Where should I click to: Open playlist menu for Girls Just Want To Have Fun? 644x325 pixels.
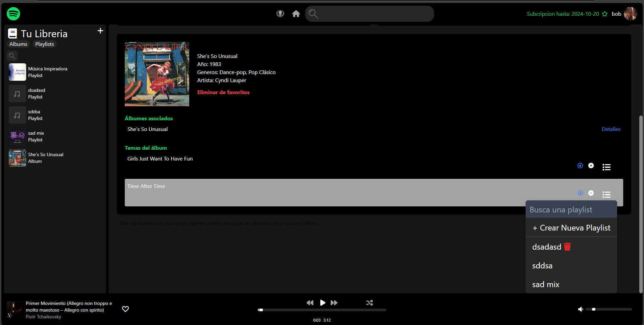(606, 167)
